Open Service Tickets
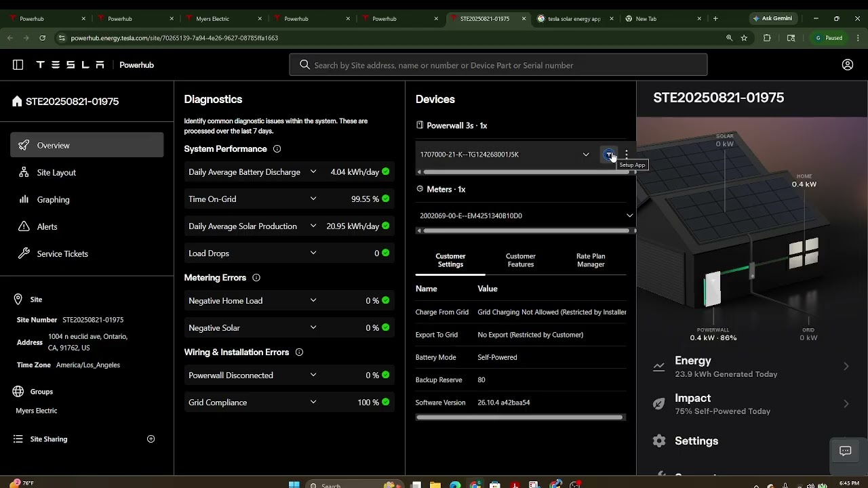This screenshot has height=488, width=868. pos(87,253)
